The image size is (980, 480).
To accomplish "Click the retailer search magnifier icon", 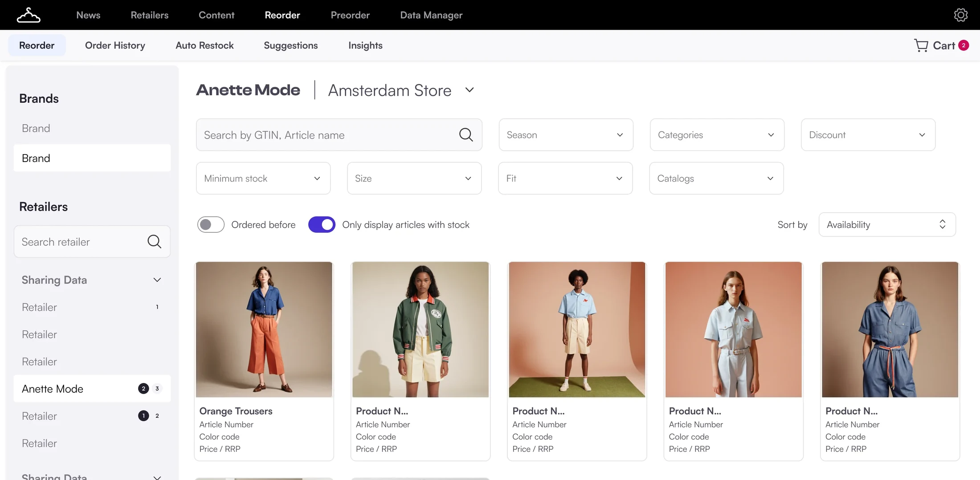I will click(154, 241).
